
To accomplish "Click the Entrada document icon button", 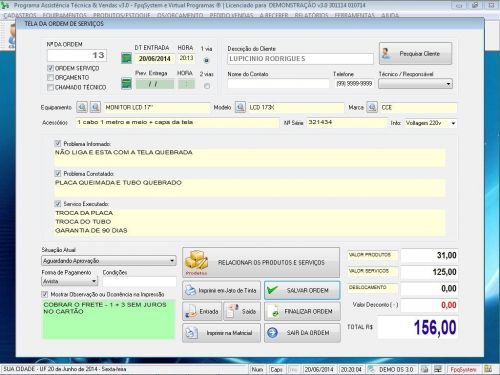I will pyautogui.click(x=202, y=311).
